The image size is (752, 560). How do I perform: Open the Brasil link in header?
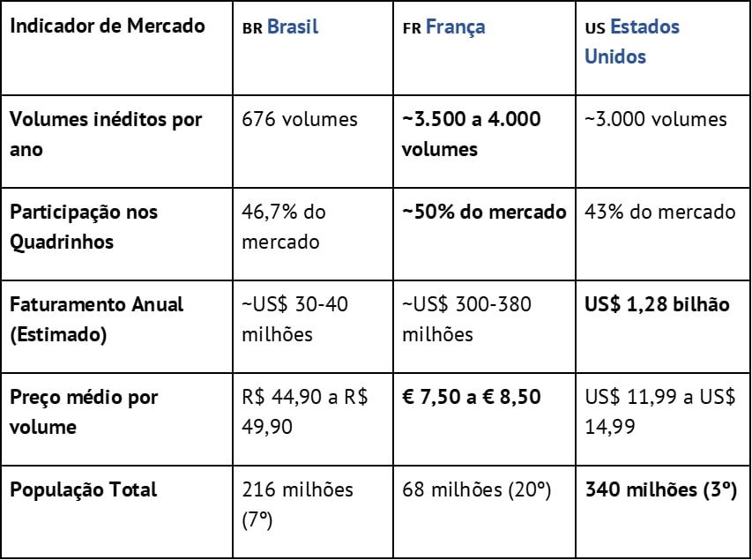(292, 26)
